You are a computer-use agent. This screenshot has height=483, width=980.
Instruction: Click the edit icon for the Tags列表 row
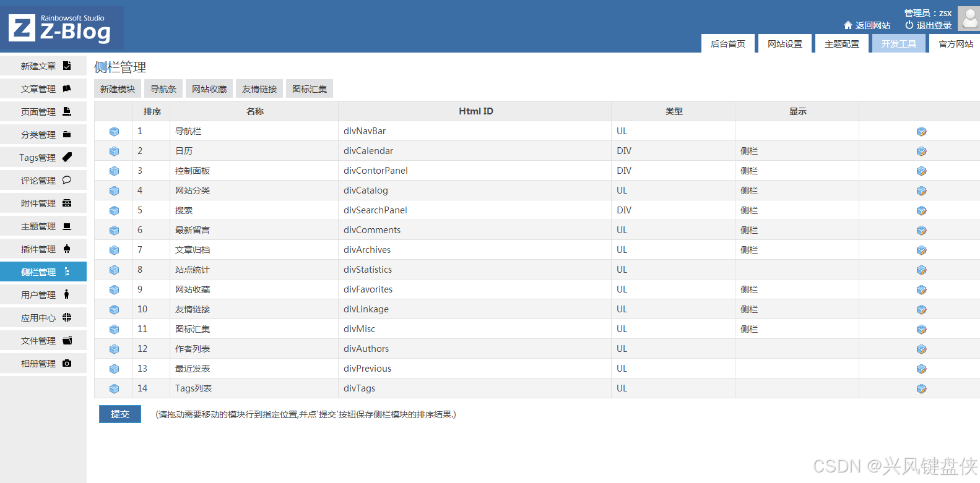pos(921,389)
